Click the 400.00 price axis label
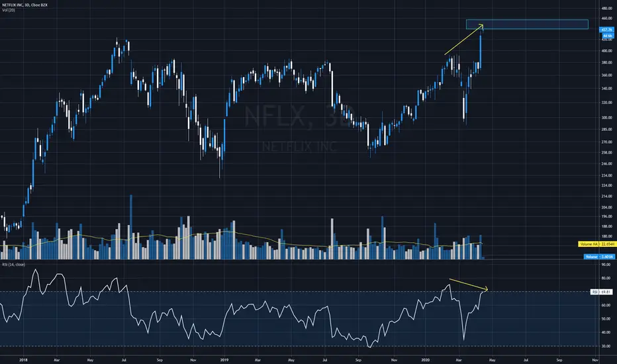The width and height of the screenshot is (617, 364). 606,51
